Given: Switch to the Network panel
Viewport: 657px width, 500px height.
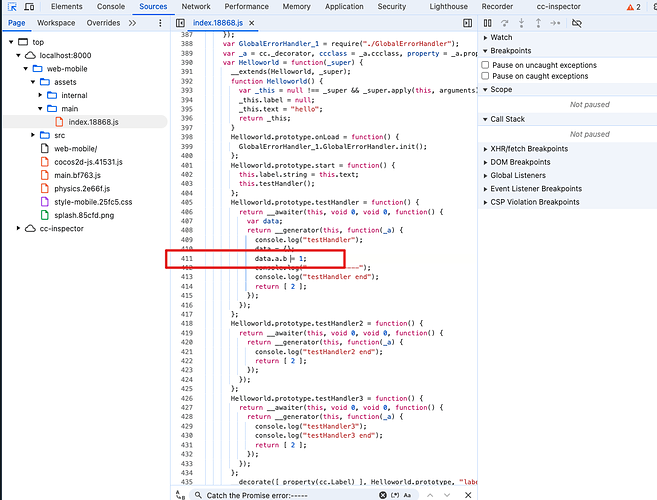Looking at the screenshot, I should [x=196, y=7].
